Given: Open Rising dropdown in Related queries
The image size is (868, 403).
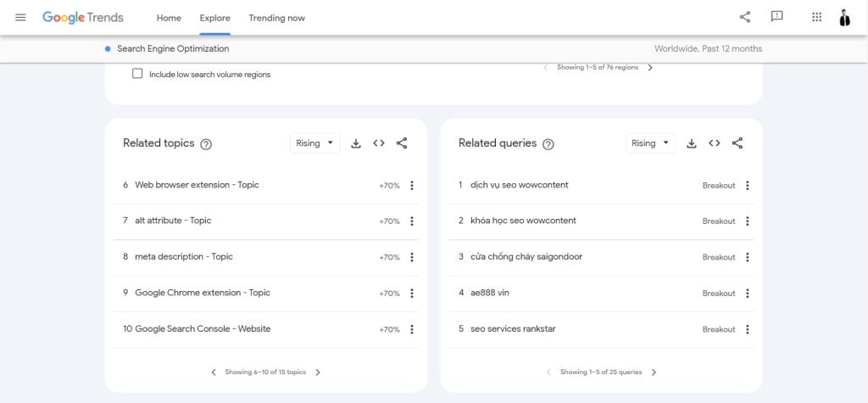Looking at the screenshot, I should (x=650, y=143).
